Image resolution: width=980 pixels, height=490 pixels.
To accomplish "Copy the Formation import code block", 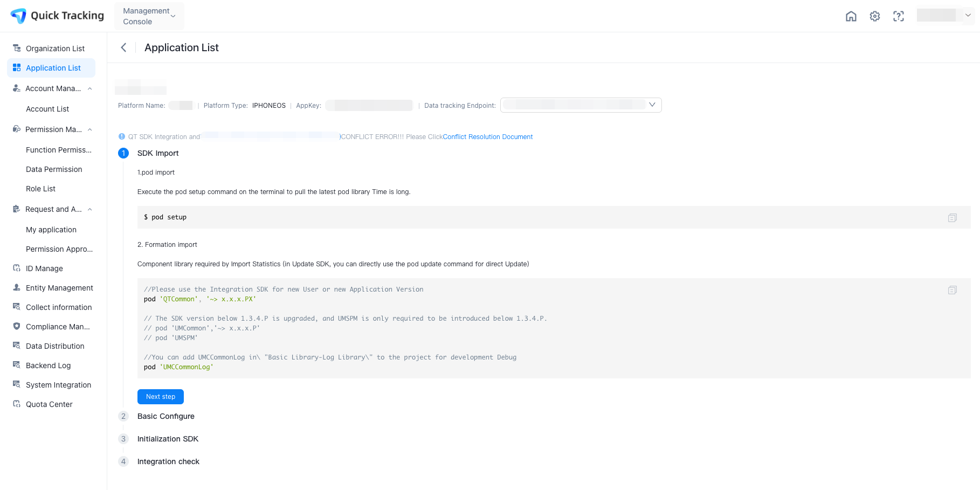I will click(953, 290).
